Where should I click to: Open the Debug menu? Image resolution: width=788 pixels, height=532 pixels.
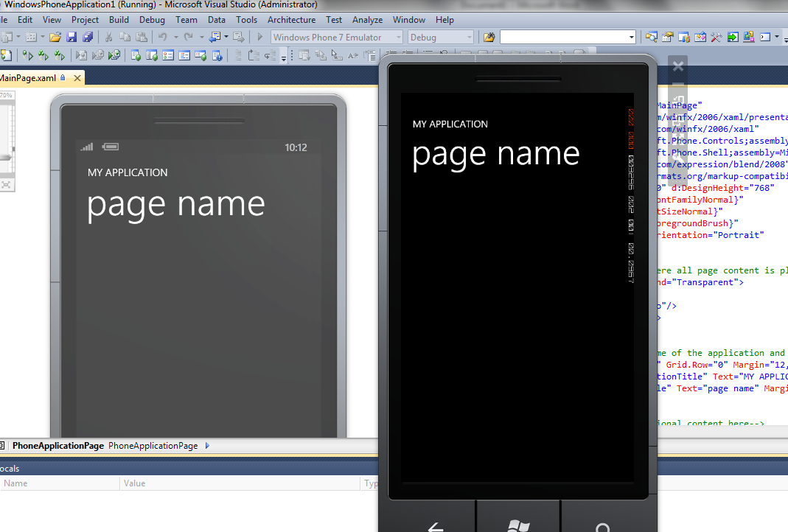[x=152, y=20]
